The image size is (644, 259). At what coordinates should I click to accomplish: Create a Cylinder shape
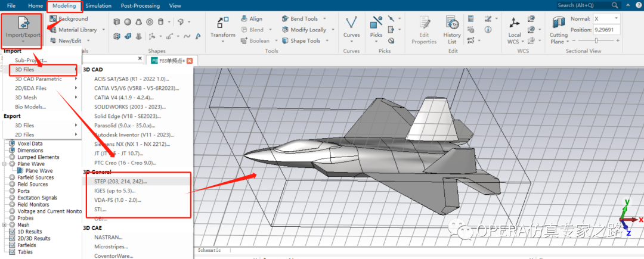pyautogui.click(x=161, y=22)
